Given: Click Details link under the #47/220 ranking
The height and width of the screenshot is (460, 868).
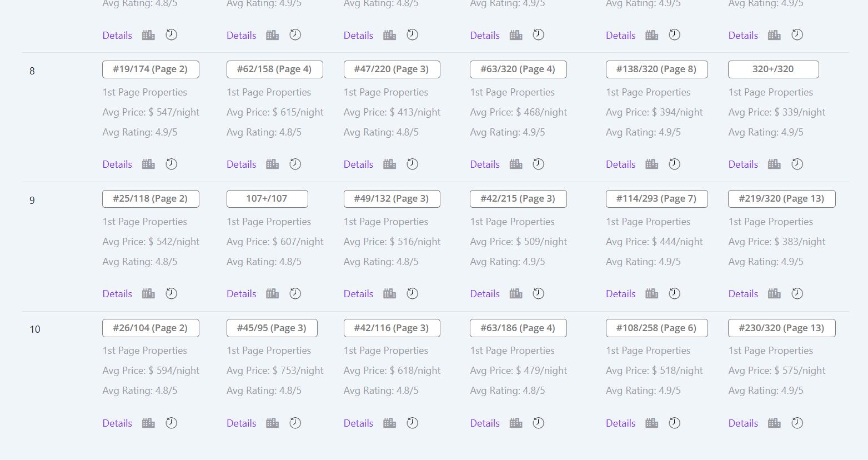Looking at the screenshot, I should [358, 164].
